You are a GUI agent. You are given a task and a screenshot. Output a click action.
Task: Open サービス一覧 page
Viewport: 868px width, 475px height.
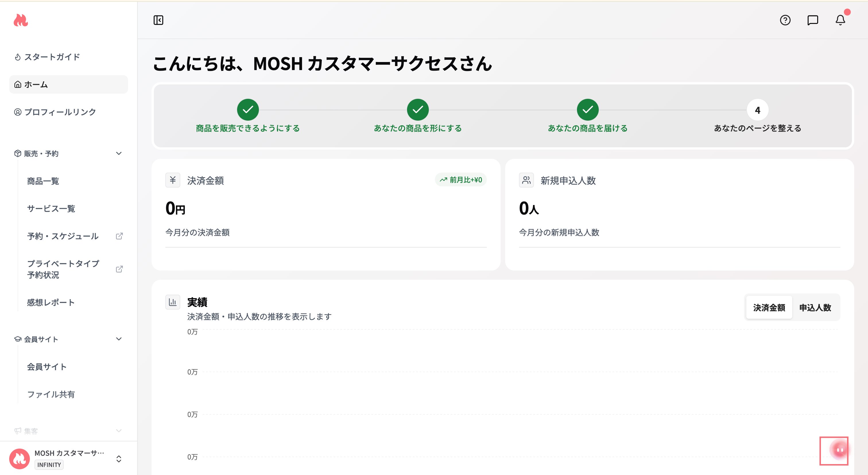click(51, 209)
